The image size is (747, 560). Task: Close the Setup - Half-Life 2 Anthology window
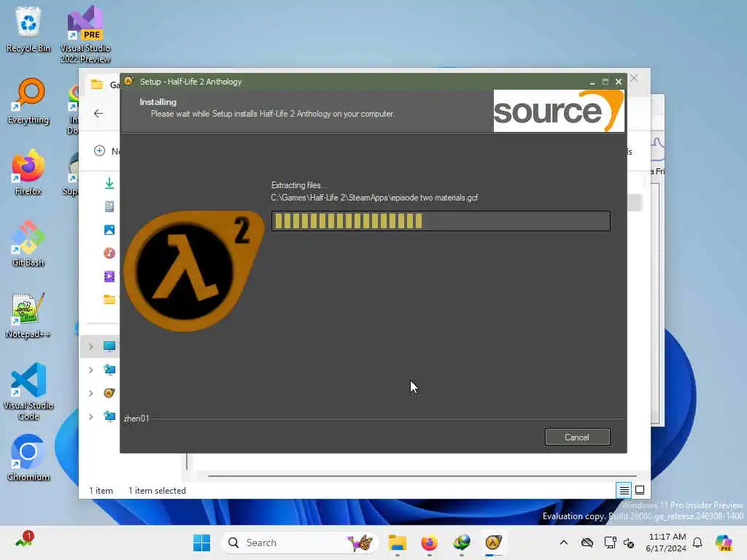619,82
